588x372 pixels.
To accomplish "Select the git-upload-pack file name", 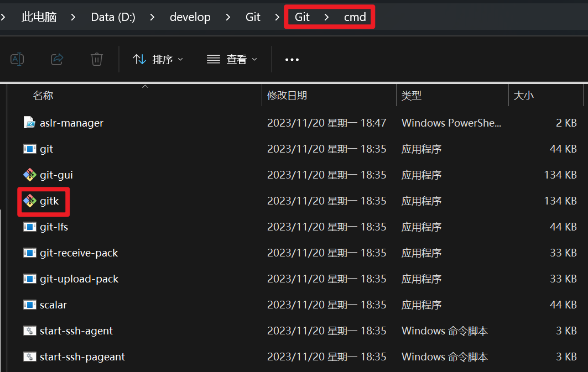I will (79, 279).
